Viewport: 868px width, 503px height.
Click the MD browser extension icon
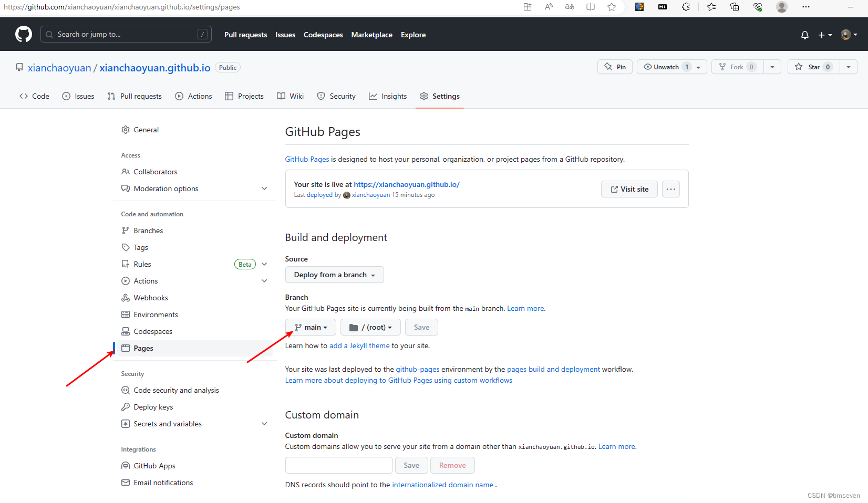pyautogui.click(x=663, y=7)
